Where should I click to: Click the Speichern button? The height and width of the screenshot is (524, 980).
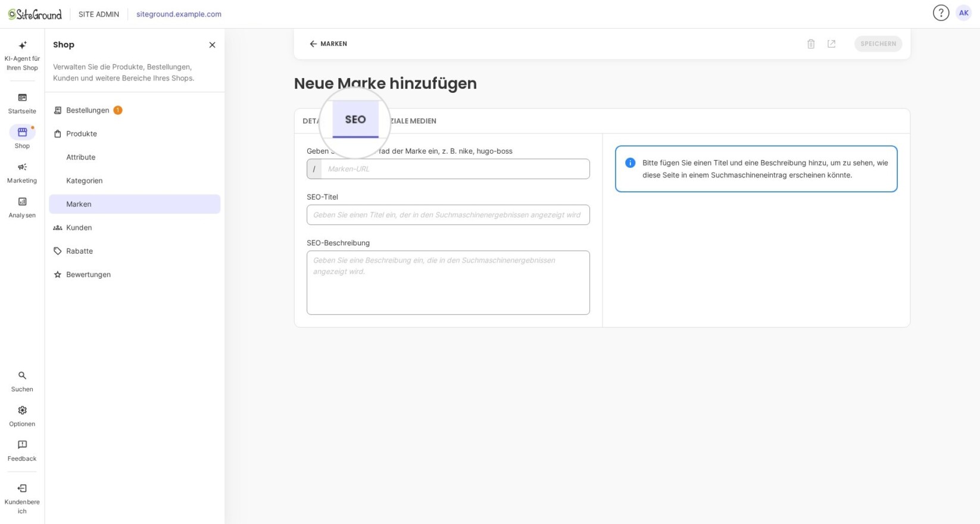878,43
